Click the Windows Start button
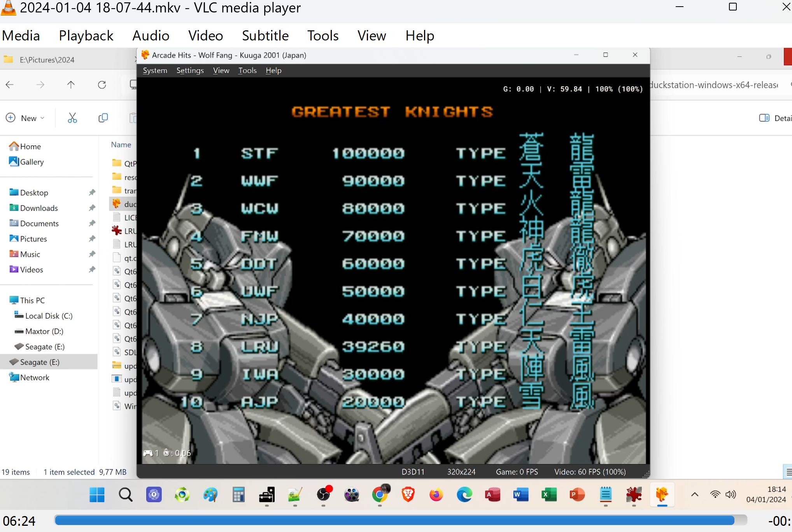Image resolution: width=792 pixels, height=532 pixels. [97, 495]
